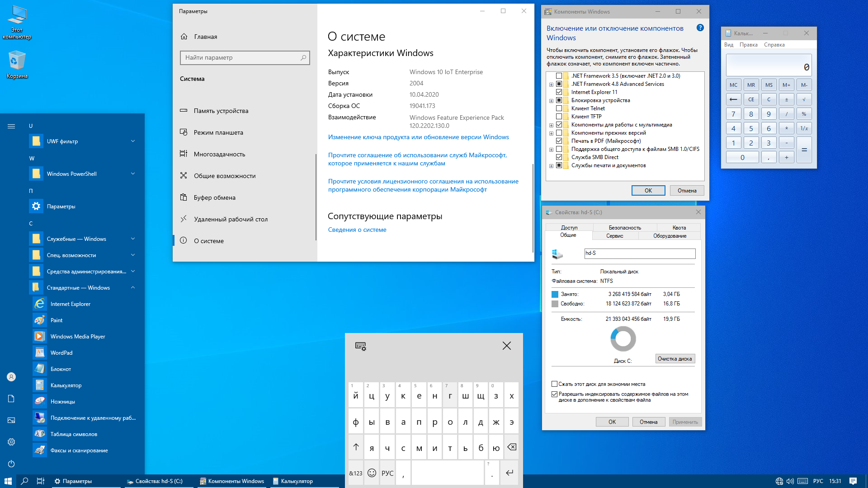Expand Windows PowerShell folder chevron
This screenshot has width=868, height=488.
click(133, 174)
